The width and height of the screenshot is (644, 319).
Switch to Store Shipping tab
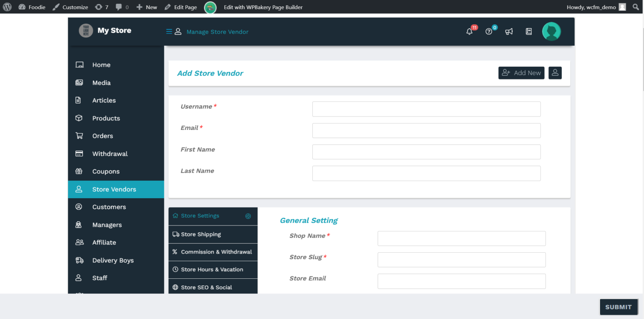(x=213, y=234)
